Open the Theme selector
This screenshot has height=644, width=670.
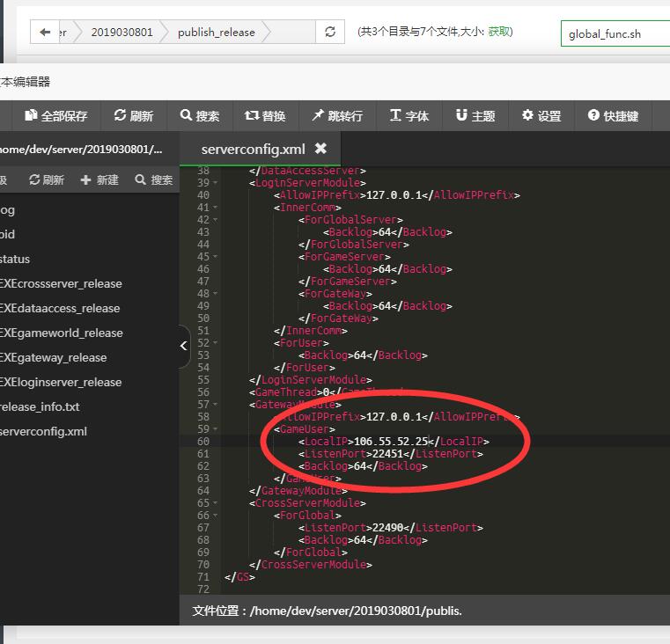pos(475,115)
